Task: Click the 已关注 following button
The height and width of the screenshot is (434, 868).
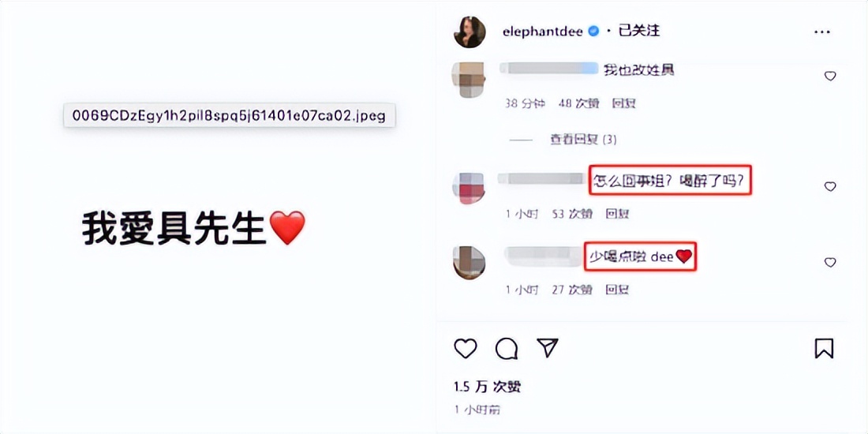Action: [639, 31]
